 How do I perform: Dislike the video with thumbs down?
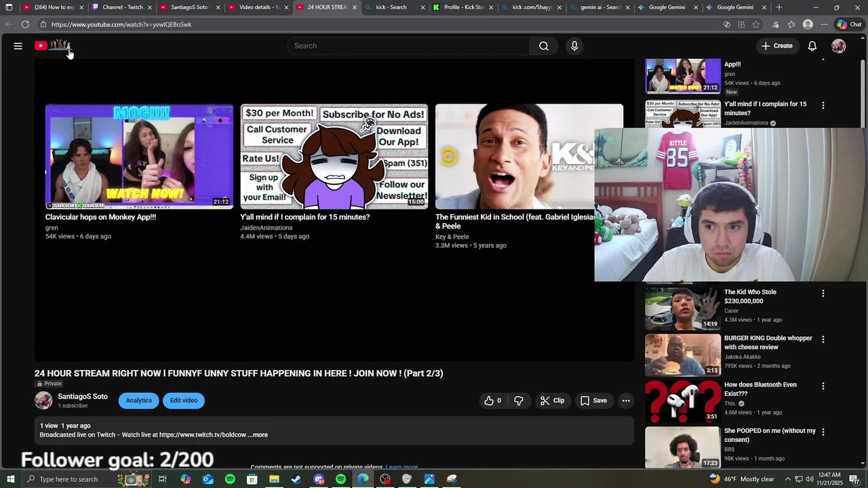(519, 401)
